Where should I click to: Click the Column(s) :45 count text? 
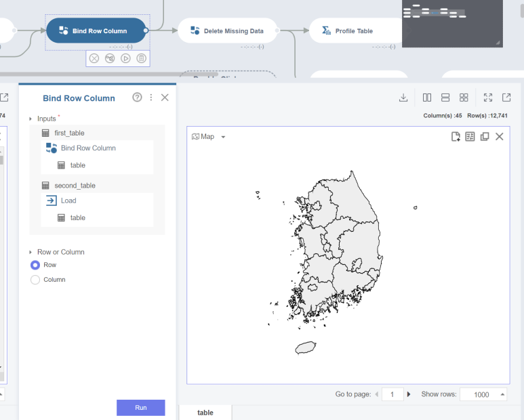pos(443,116)
